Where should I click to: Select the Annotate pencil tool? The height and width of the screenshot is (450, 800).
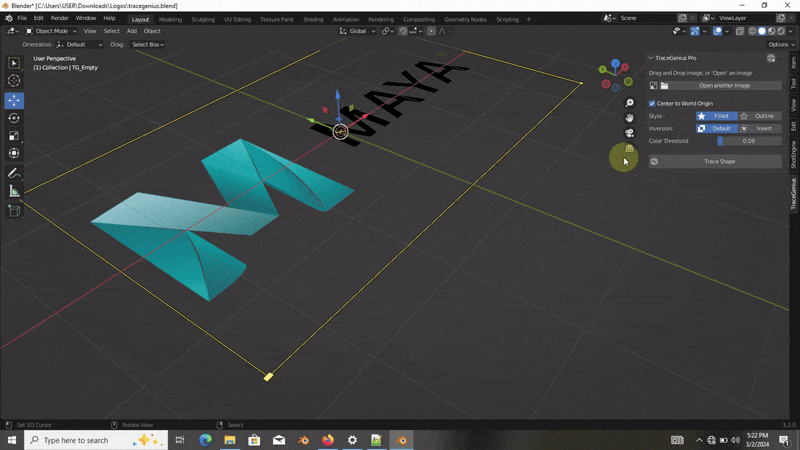pyautogui.click(x=14, y=173)
